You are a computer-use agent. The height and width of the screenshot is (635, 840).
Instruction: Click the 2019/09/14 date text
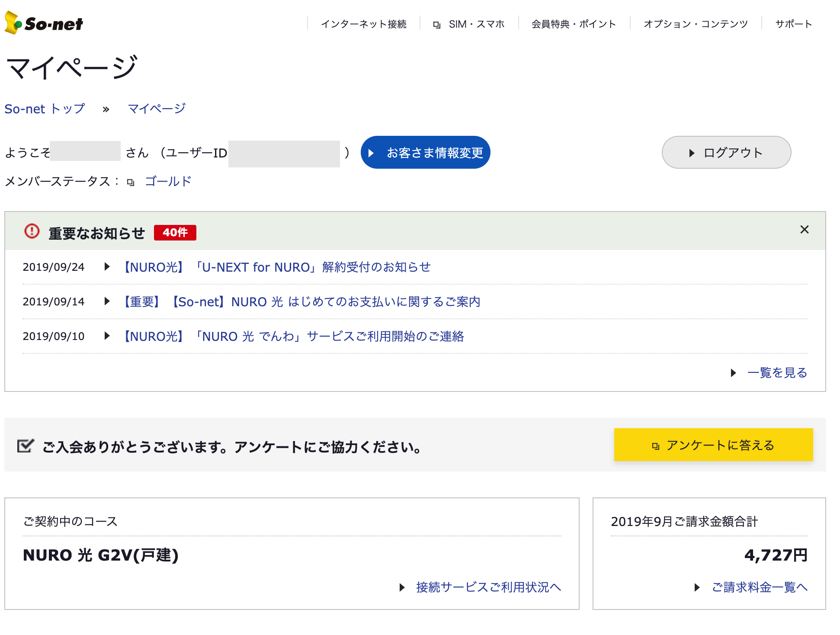click(54, 301)
